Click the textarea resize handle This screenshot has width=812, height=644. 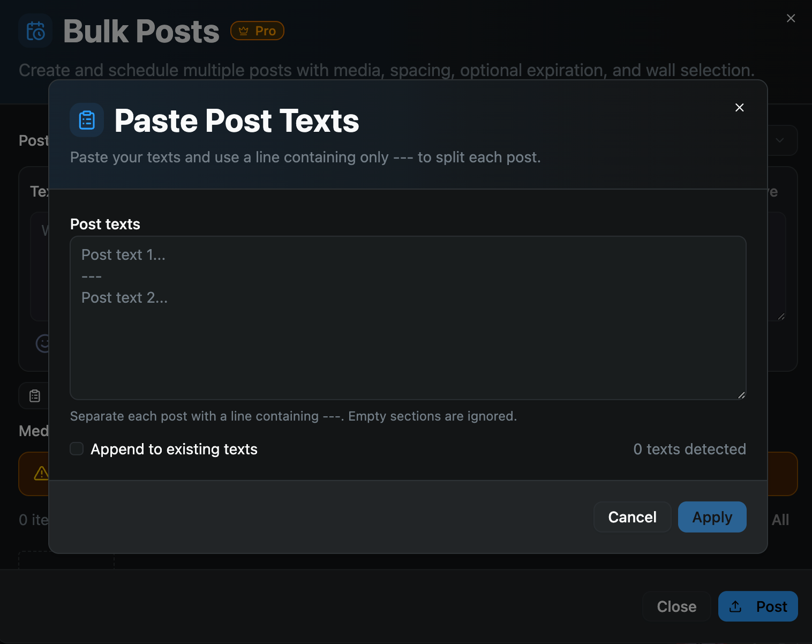point(742,395)
